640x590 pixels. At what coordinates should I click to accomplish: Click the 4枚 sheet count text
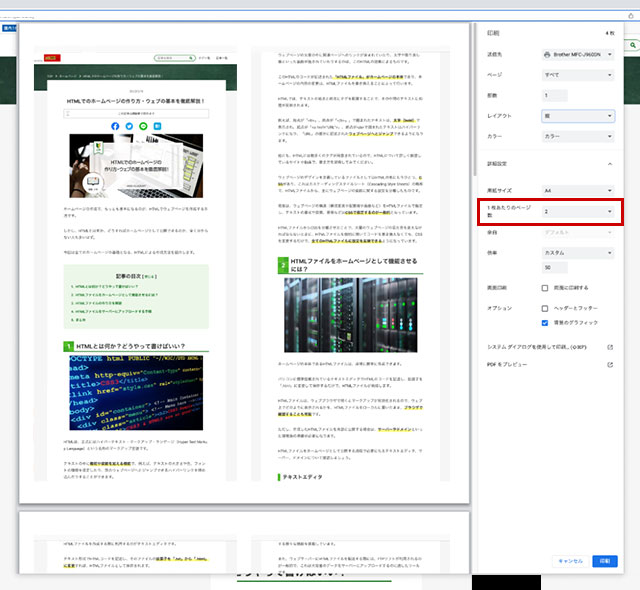(x=610, y=33)
